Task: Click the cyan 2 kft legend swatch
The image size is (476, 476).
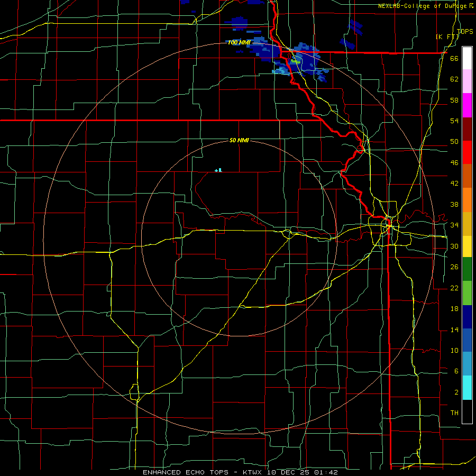Action: coord(467,388)
